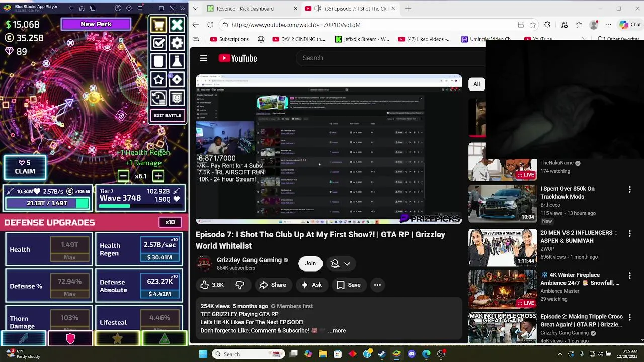Open Trackhawk Mods video three-dot menu
The width and height of the screenshot is (644, 362).
tap(629, 189)
